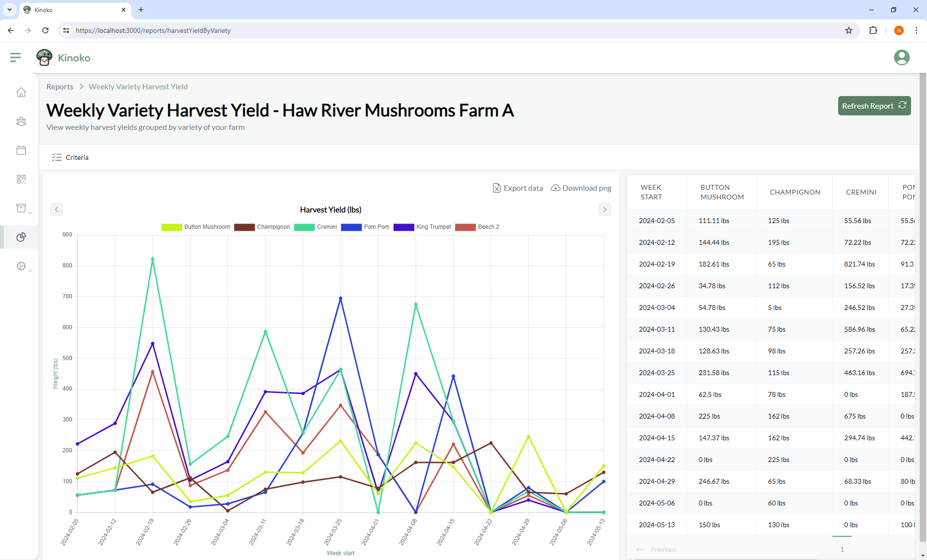Click the reports pie chart sidebar icon
The image size is (927, 560).
(21, 237)
